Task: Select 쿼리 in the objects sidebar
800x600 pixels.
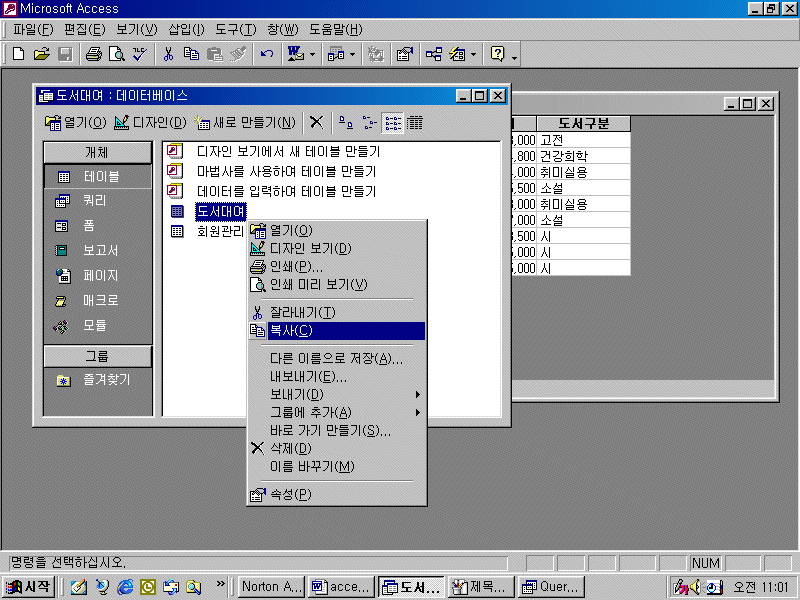Action: pos(94,201)
